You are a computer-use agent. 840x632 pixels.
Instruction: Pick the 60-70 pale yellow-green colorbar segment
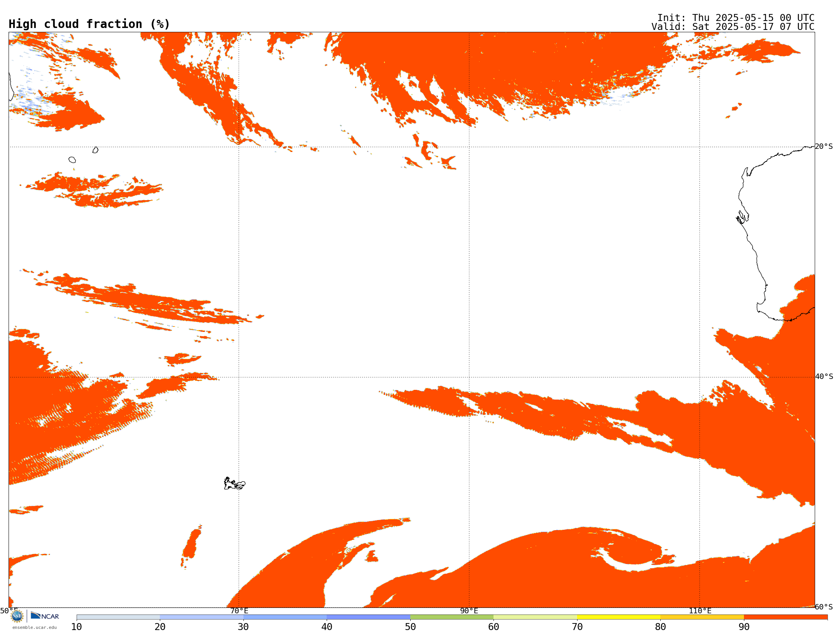tap(535, 617)
